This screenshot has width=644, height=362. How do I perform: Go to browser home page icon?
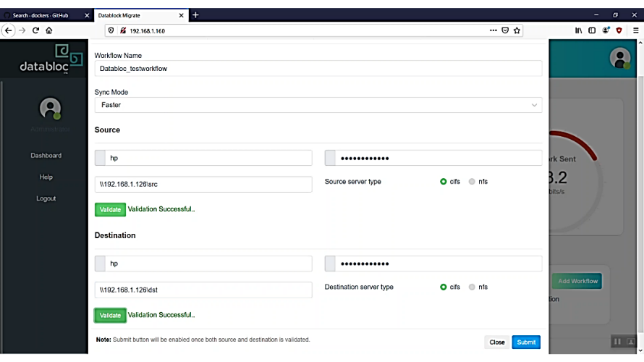[x=49, y=30]
